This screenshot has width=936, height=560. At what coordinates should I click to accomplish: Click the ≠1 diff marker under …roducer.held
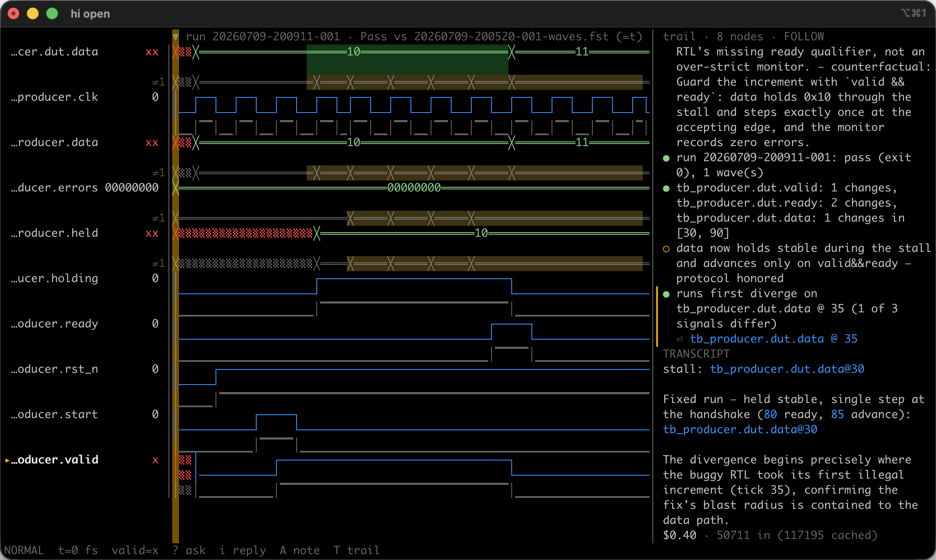click(x=158, y=264)
